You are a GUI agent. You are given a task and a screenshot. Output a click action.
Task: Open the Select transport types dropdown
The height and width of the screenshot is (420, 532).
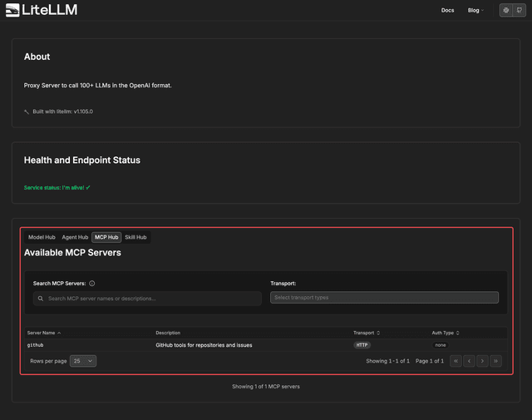point(384,298)
